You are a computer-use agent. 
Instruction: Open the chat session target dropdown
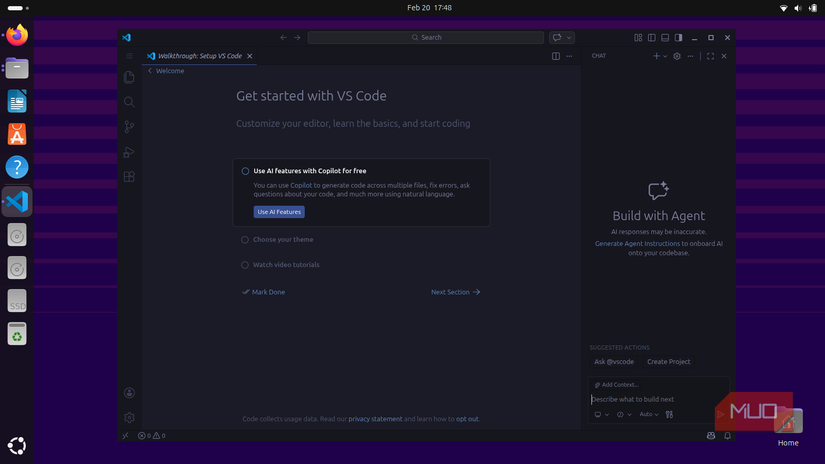(x=601, y=415)
